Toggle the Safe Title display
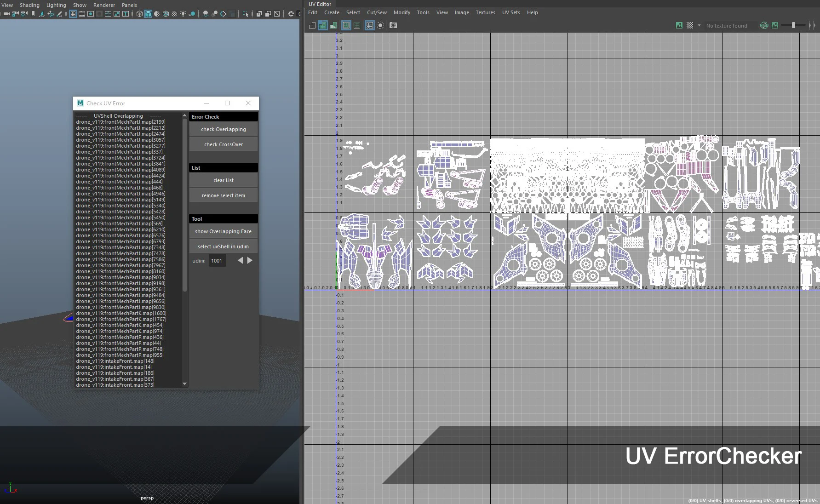Image resolution: width=820 pixels, height=504 pixels. [x=126, y=14]
